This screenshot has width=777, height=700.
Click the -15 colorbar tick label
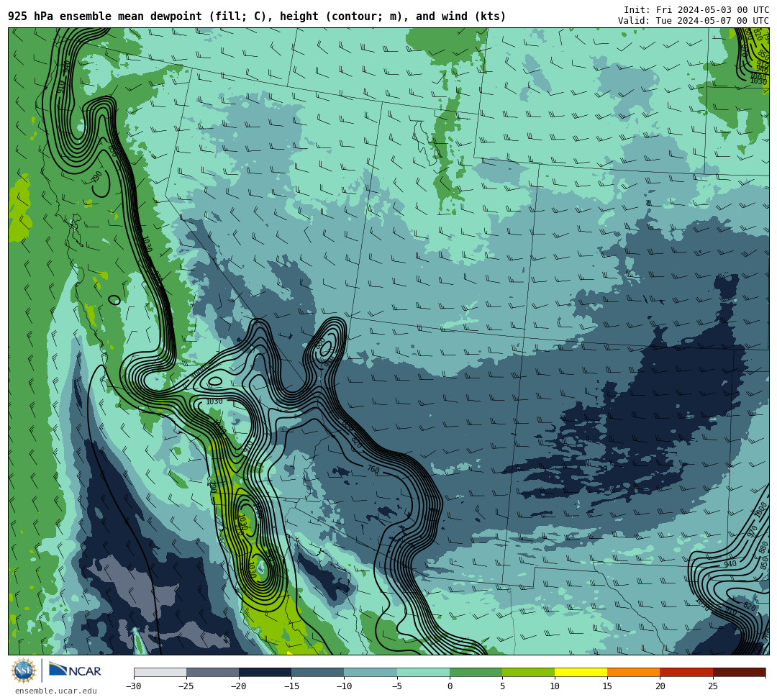(291, 686)
